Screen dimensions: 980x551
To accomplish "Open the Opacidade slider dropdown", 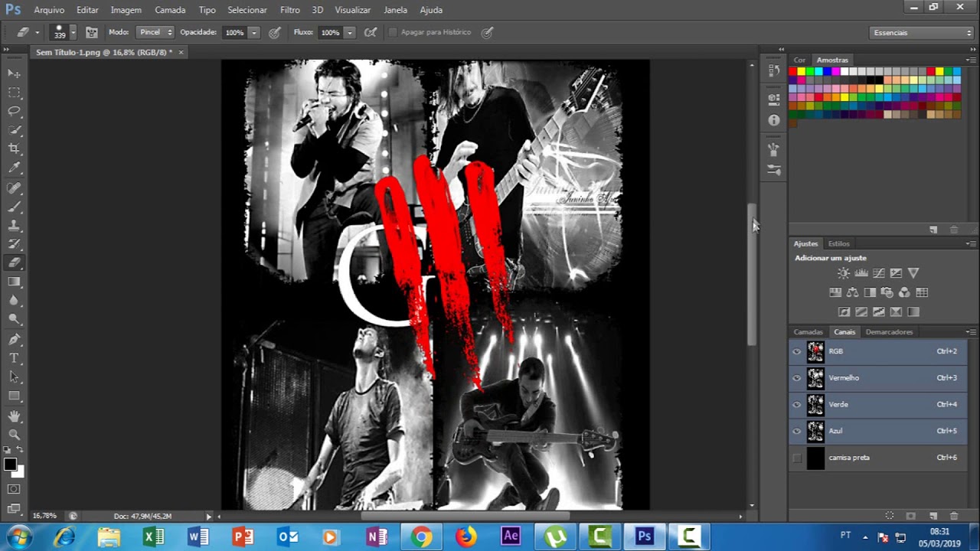I will point(253,32).
